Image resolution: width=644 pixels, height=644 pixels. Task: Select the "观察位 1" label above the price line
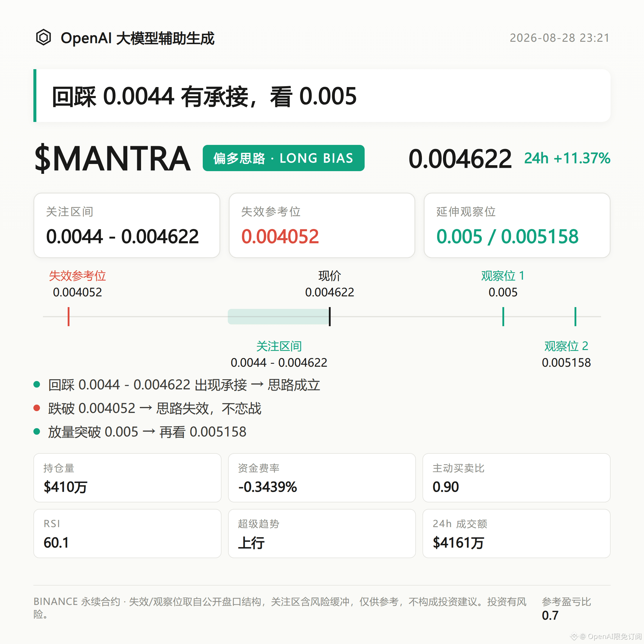pyautogui.click(x=503, y=276)
